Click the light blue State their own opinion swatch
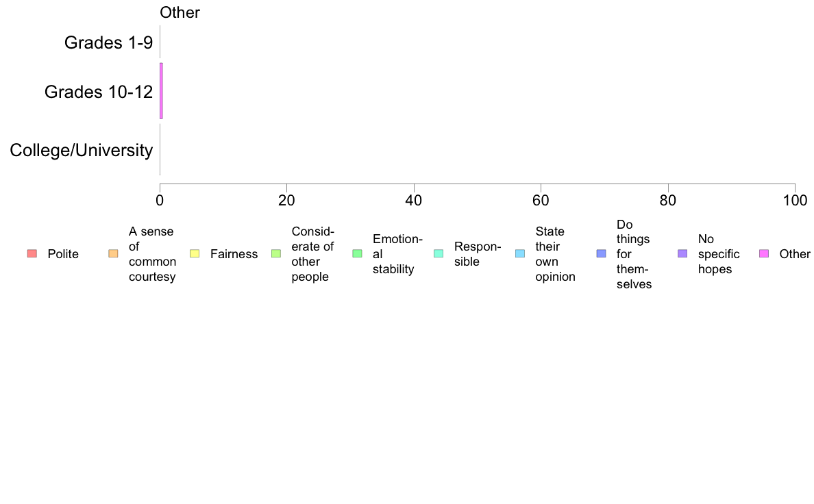 tap(520, 254)
